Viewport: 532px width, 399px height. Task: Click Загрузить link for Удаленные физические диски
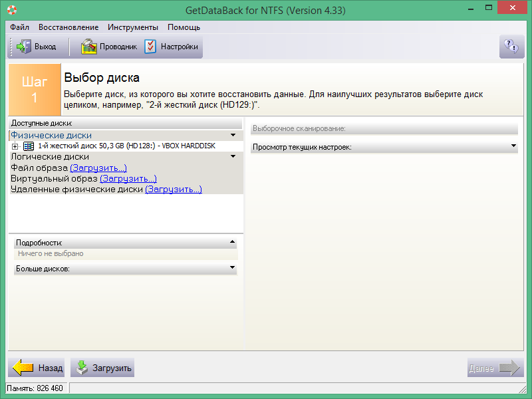tap(174, 190)
